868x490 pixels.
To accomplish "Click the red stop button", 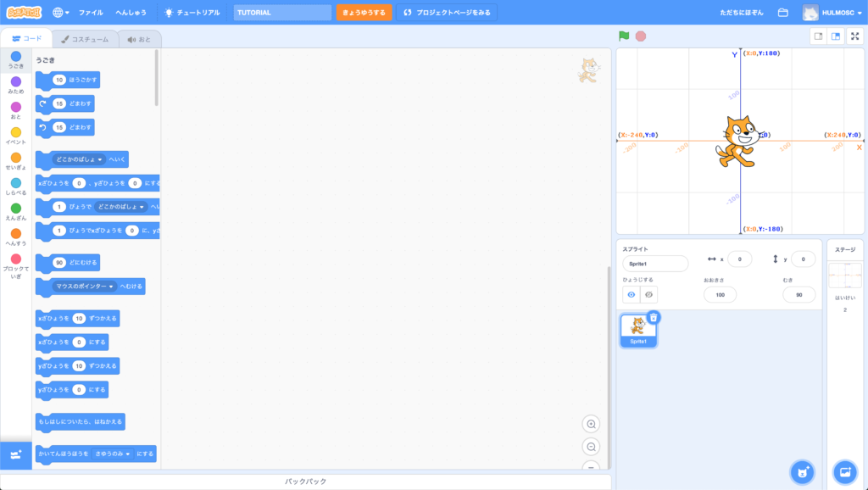I will (641, 36).
